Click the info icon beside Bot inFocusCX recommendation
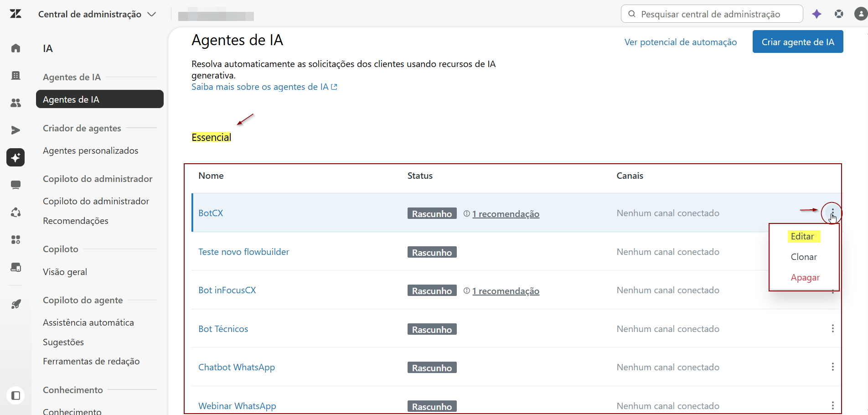Image resolution: width=868 pixels, height=415 pixels. click(x=466, y=290)
